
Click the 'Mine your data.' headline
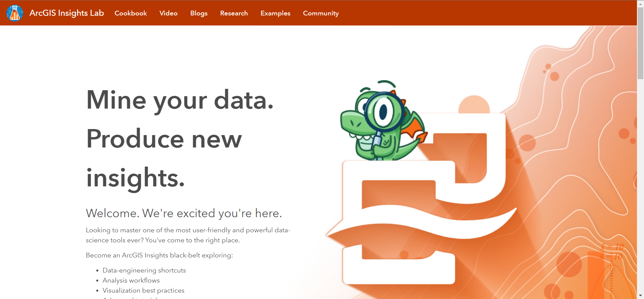pos(180,100)
